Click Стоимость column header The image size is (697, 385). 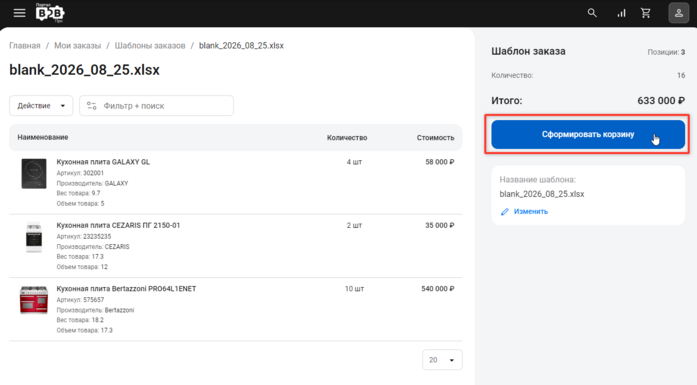pyautogui.click(x=436, y=138)
